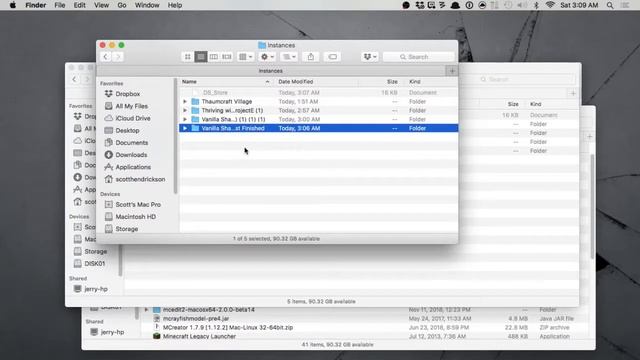Switch to cover flow view
The image size is (640, 360).
pyautogui.click(x=227, y=57)
